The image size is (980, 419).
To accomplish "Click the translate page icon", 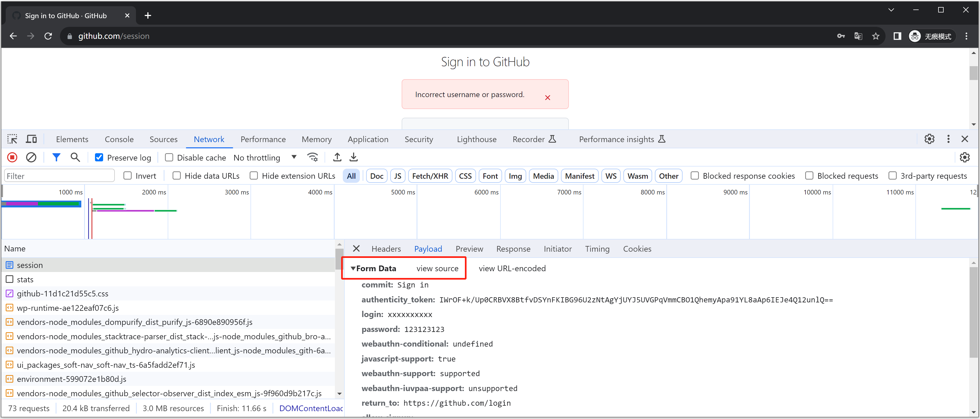I will pyautogui.click(x=858, y=36).
